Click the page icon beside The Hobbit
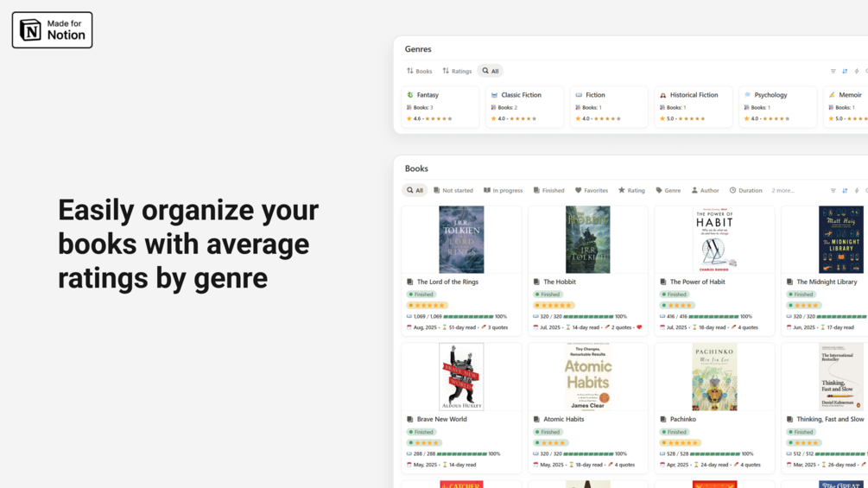The width and height of the screenshot is (868, 488). (536, 282)
